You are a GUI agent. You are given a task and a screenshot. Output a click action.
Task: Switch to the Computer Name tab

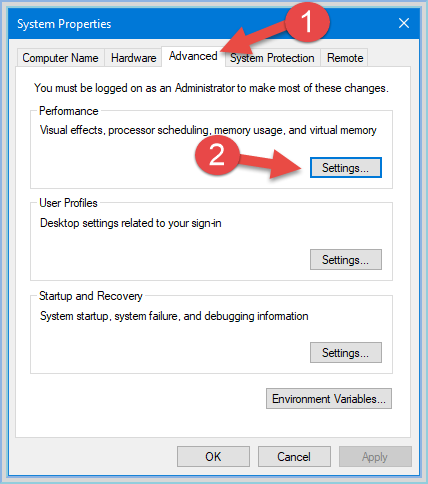[x=60, y=58]
